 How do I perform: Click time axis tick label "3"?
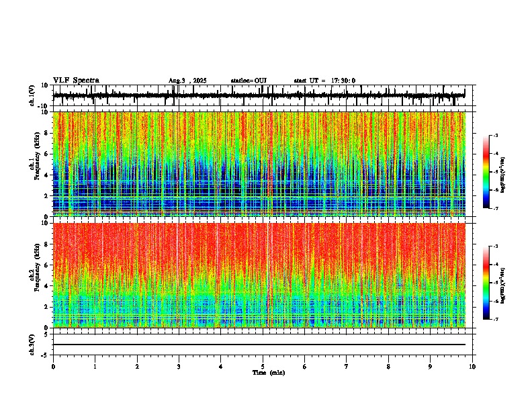coord(179,367)
